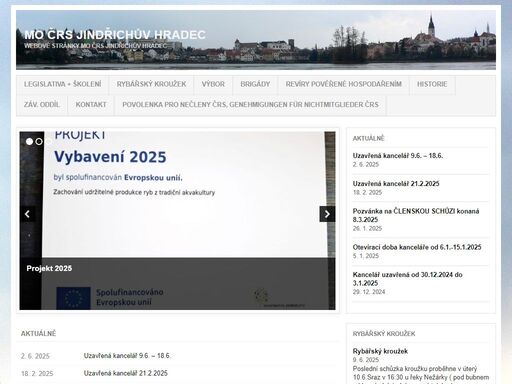Open the Kontakt menu item
The width and height of the screenshot is (512, 384).
click(x=91, y=105)
